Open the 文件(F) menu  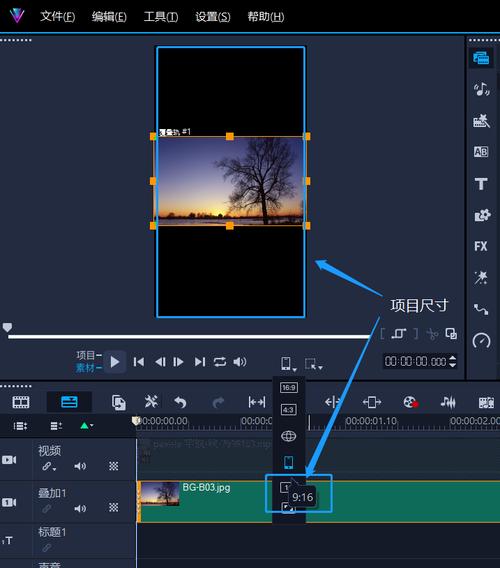pyautogui.click(x=57, y=16)
